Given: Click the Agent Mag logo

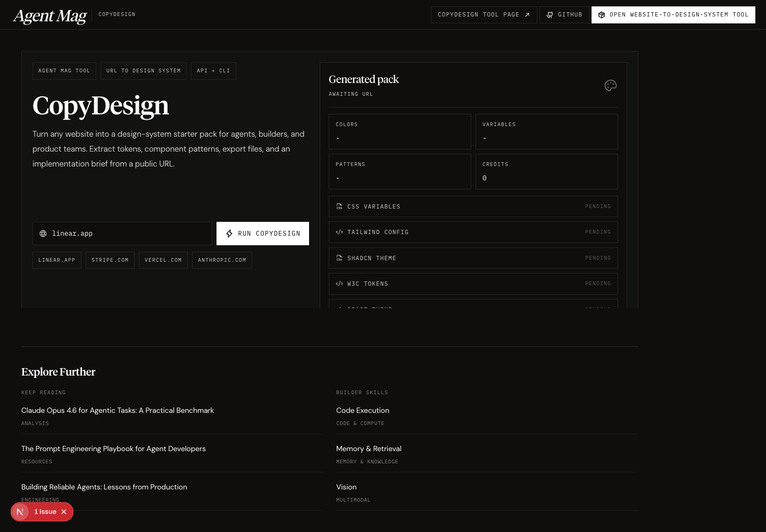Looking at the screenshot, I should (x=50, y=16).
